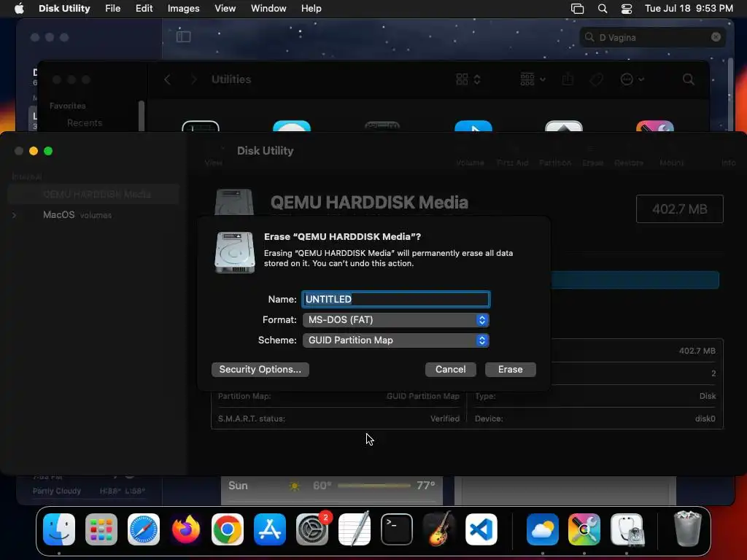Open App Store from the Dock
Viewport: 747px width, 560px height.
click(x=270, y=529)
